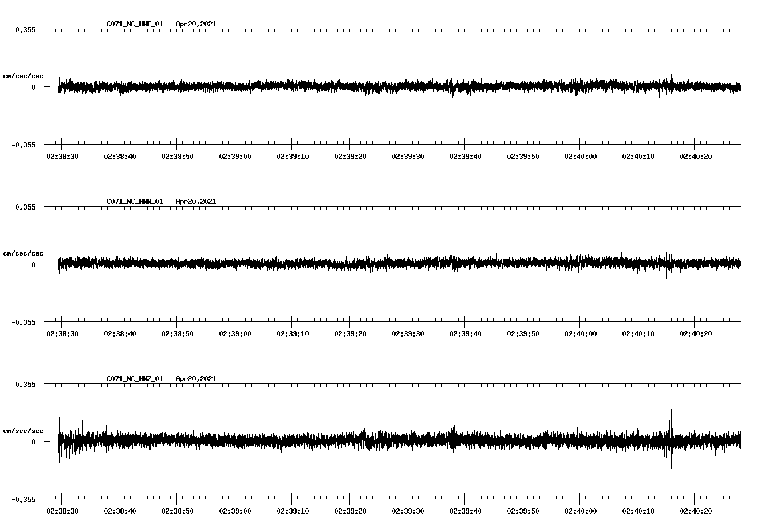
Task: Click the 02:39:30 timestamp under top plot
Action: (x=408, y=155)
